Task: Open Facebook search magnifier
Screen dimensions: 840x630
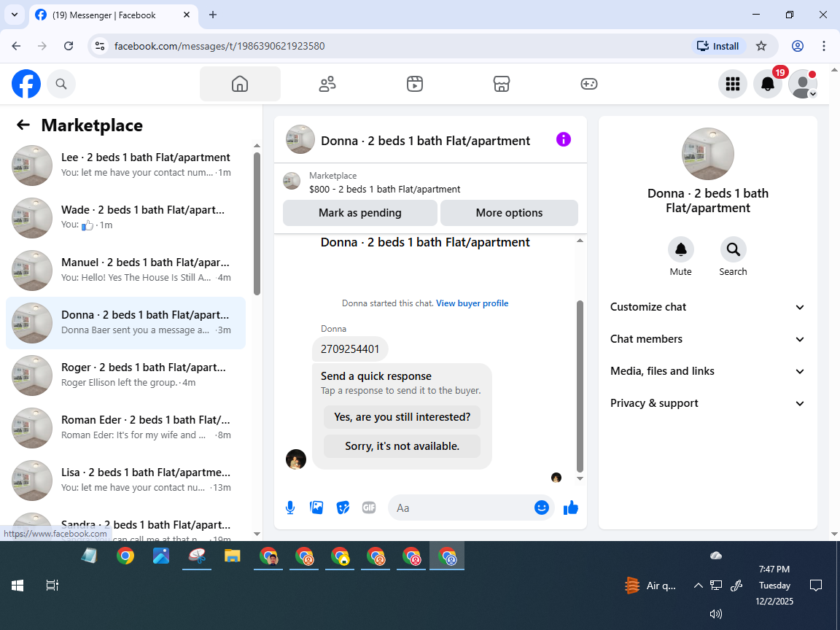Action: 61,84
